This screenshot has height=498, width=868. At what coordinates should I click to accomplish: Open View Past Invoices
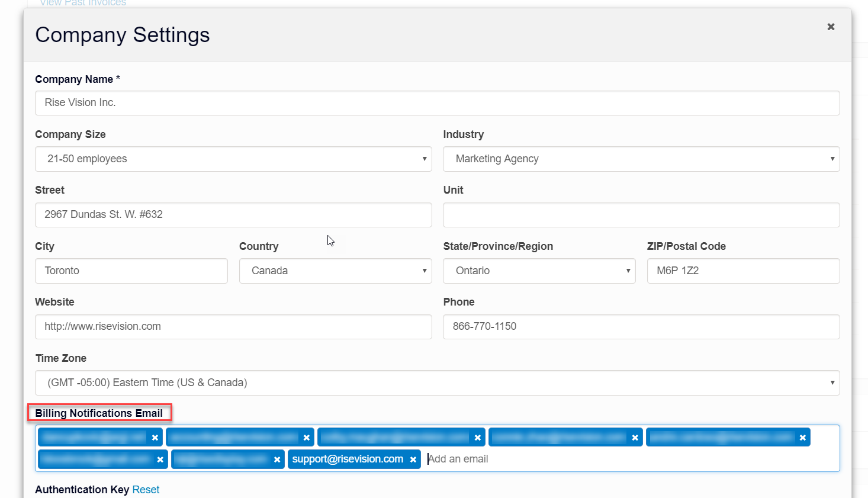click(x=82, y=4)
